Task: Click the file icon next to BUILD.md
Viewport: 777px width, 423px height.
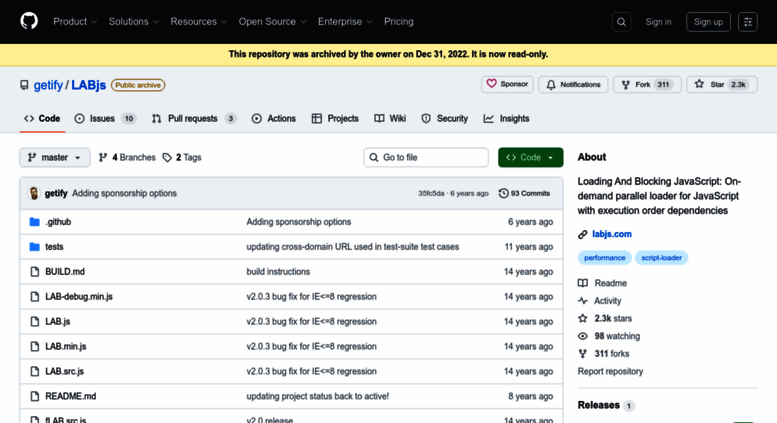Action: coord(34,271)
